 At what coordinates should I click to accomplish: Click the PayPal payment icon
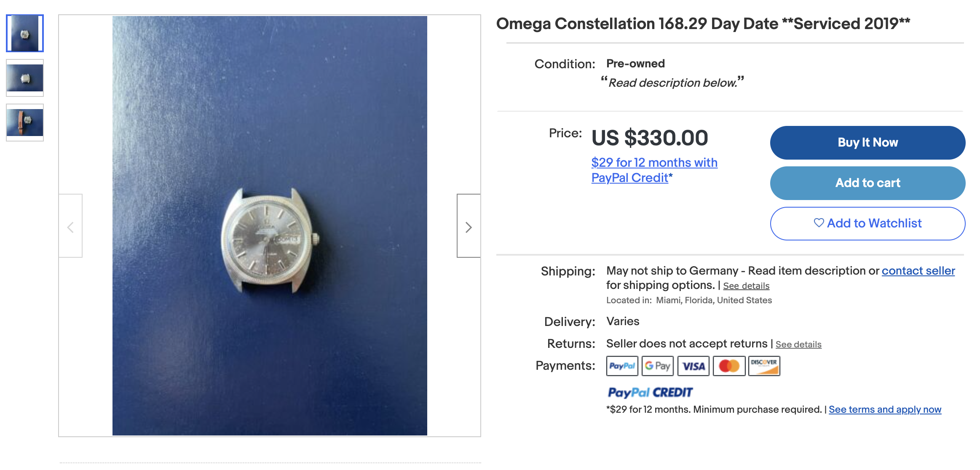pyautogui.click(x=622, y=366)
